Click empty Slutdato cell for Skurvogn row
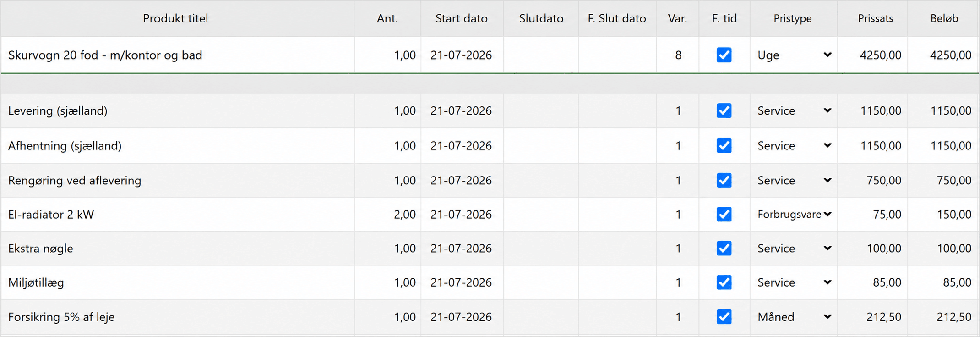The image size is (980, 337). click(541, 55)
